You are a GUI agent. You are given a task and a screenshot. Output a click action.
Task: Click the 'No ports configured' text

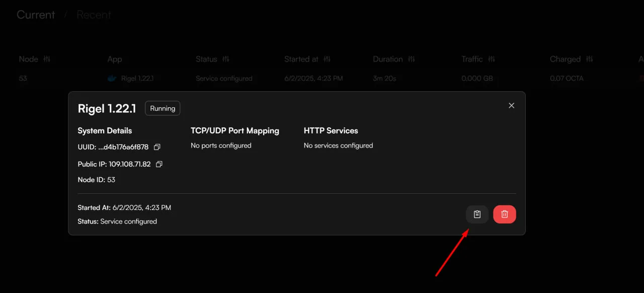tap(221, 145)
